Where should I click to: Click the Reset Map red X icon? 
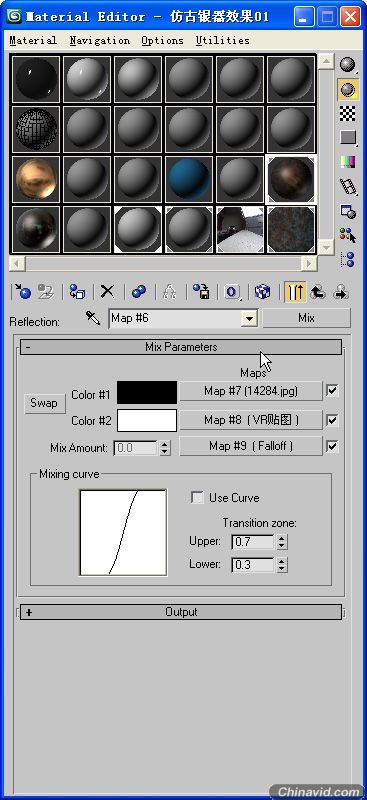107,292
